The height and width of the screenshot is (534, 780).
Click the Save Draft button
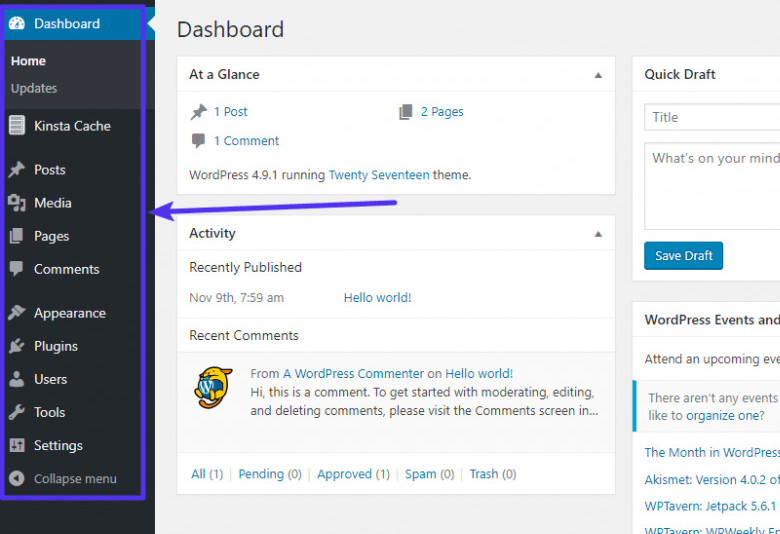pos(683,256)
